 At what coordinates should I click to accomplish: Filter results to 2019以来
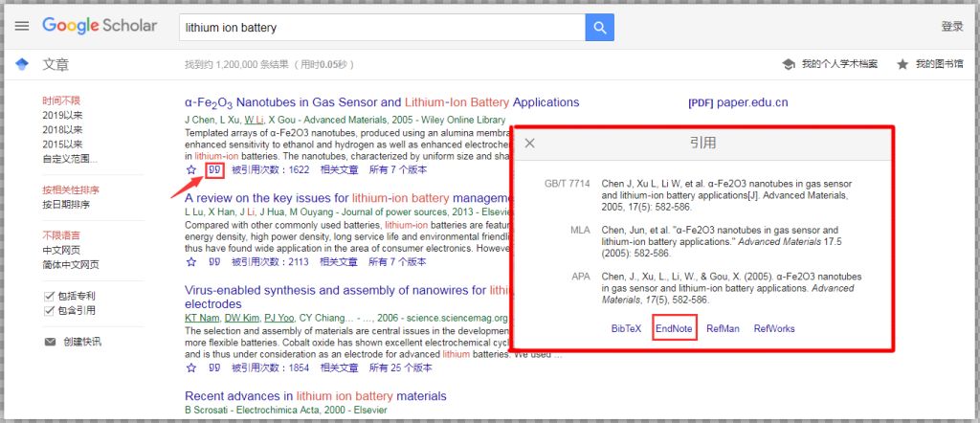[62, 115]
